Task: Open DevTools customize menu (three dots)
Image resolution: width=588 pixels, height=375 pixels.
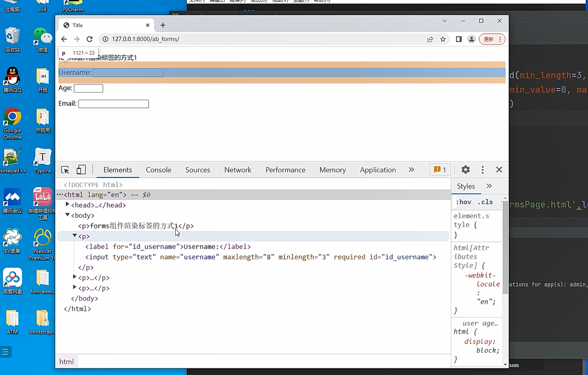Action: (x=483, y=170)
